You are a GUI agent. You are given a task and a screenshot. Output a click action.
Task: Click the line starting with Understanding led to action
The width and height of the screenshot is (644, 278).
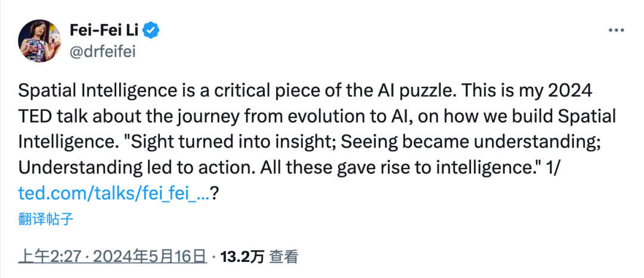289,168
